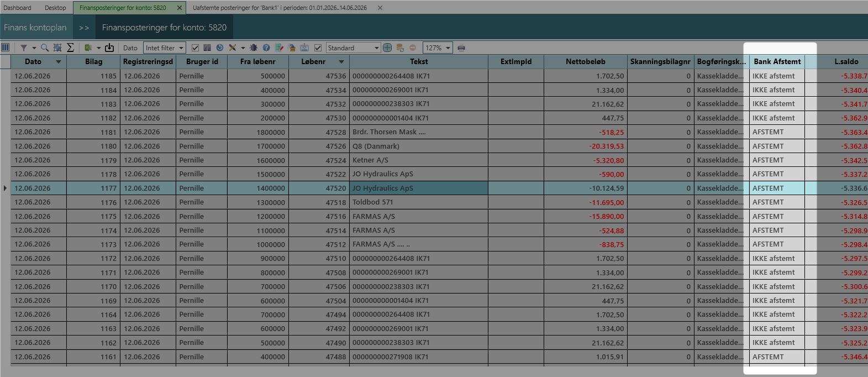
Task: Open help via the question mark icon
Action: point(266,48)
